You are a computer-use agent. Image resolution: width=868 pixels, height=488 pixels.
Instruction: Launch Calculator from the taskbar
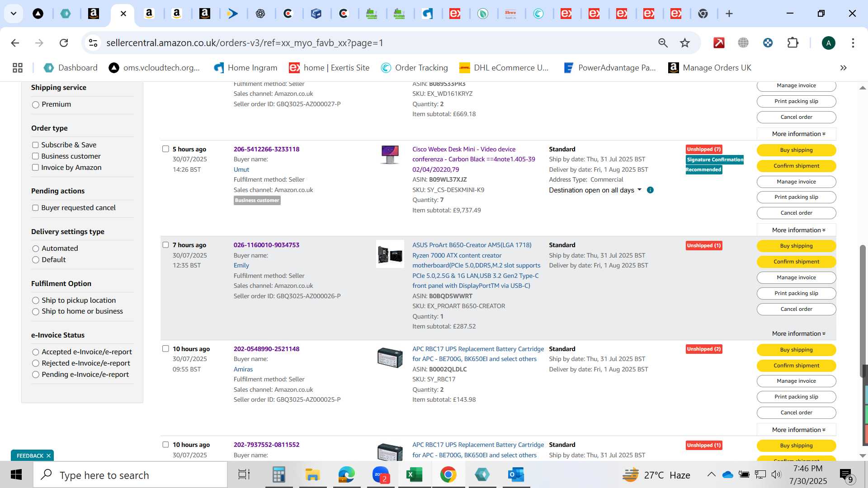click(278, 475)
